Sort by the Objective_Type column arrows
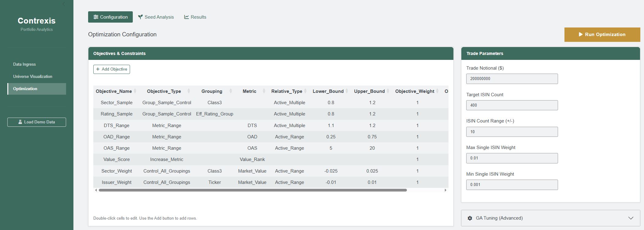The image size is (644, 230). (188, 91)
